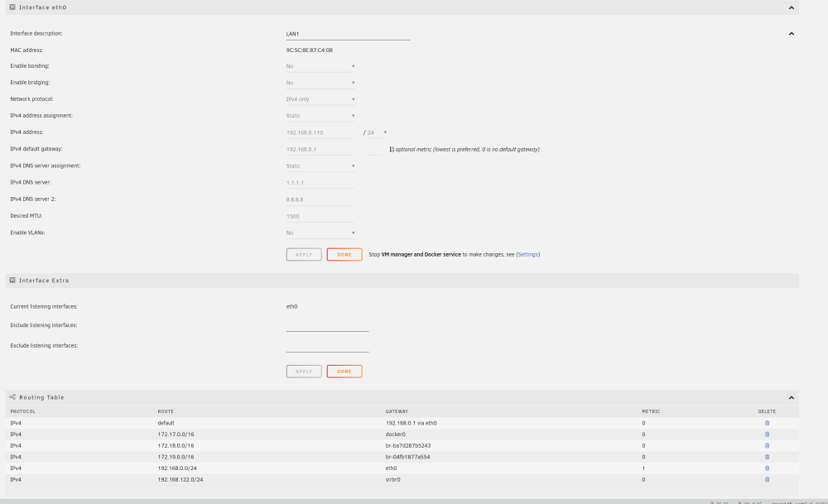Click the docker0 gateway cell
This screenshot has width=828, height=504.
coord(395,434)
